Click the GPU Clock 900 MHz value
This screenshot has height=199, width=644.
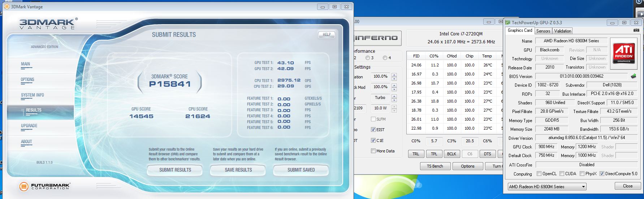[546, 147]
